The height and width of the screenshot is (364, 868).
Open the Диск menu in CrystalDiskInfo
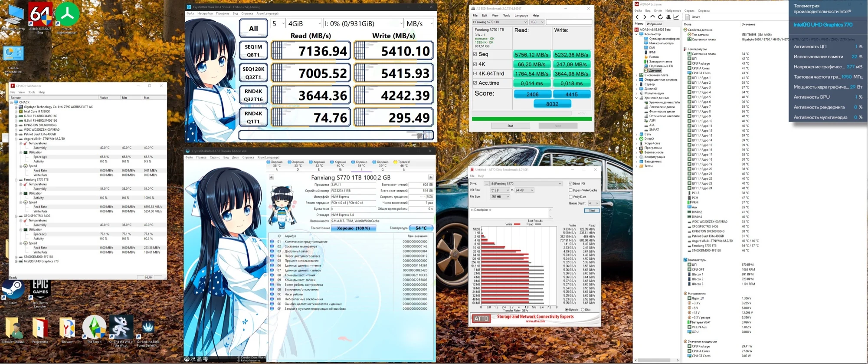click(x=236, y=157)
